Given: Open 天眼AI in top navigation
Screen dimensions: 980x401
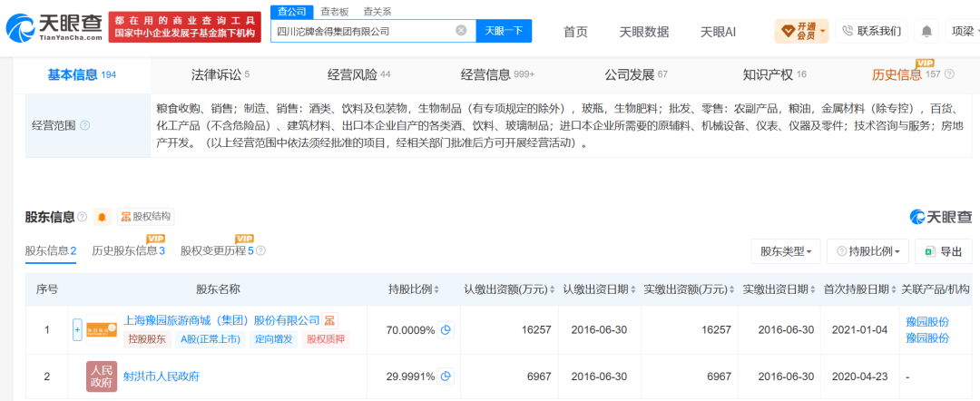Looking at the screenshot, I should click(718, 31).
